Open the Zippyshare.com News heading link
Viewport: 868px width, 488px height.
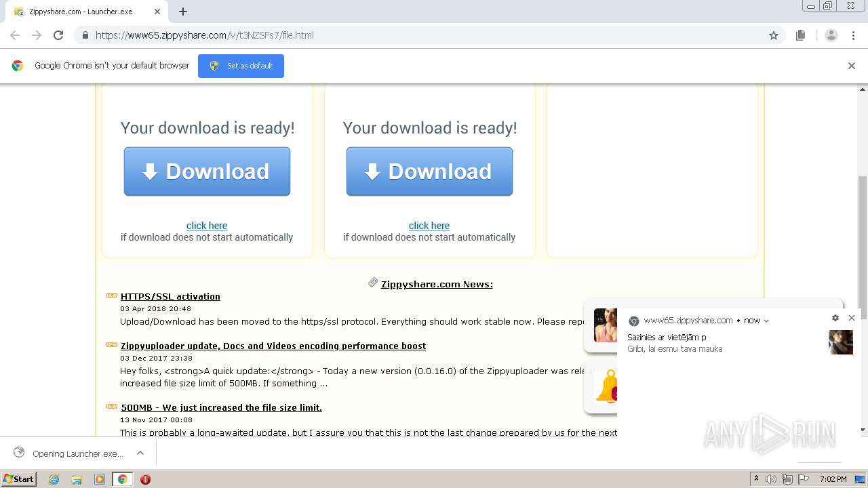tap(437, 285)
